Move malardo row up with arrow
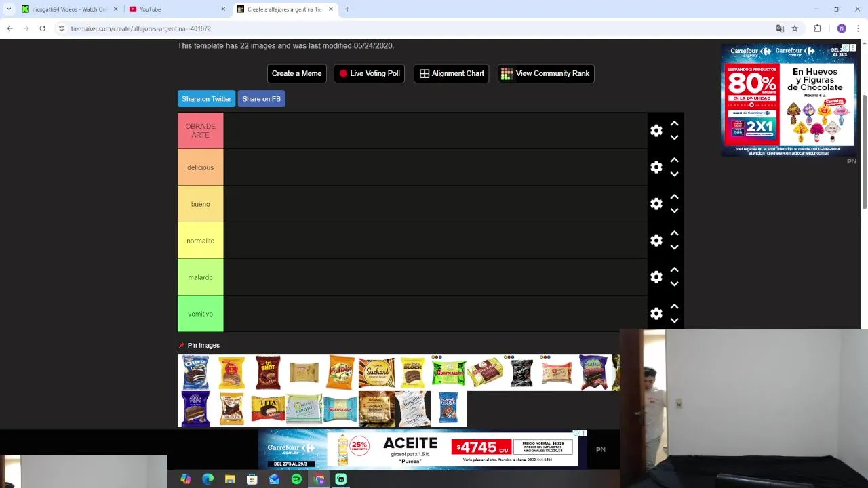 click(674, 270)
